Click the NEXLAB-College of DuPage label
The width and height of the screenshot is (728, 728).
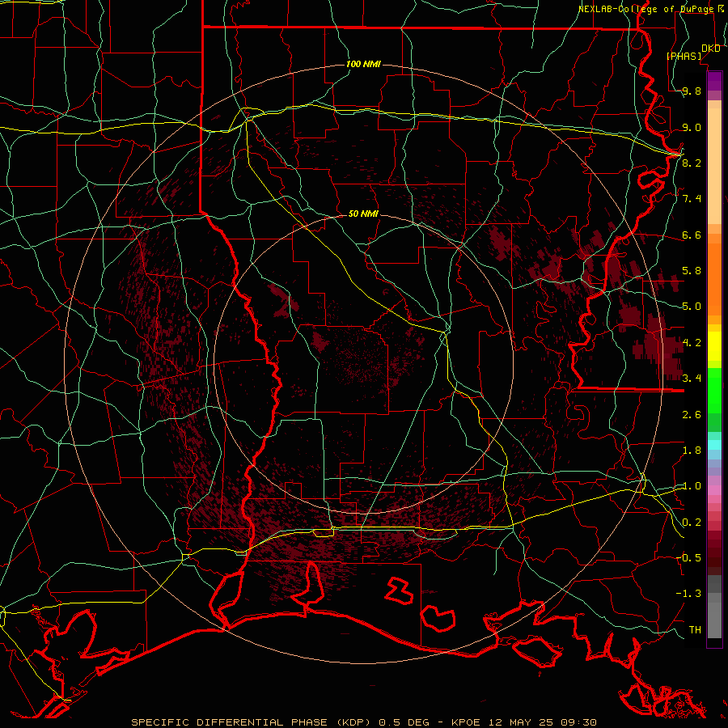pos(647,9)
